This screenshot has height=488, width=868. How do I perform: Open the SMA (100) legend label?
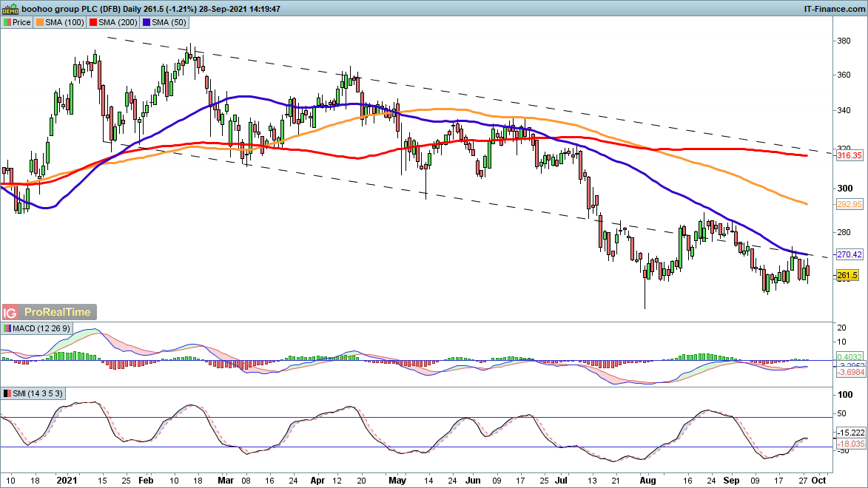pyautogui.click(x=65, y=22)
